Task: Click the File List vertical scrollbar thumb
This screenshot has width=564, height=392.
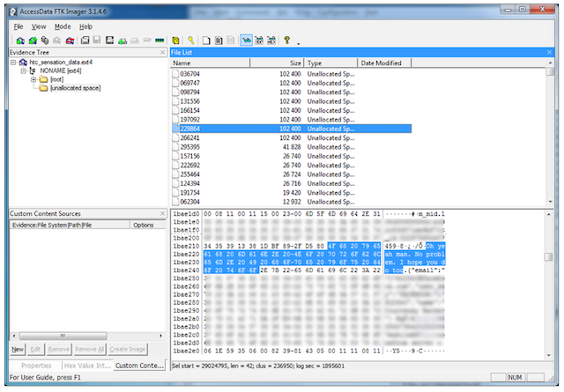Action: pyautogui.click(x=550, y=72)
